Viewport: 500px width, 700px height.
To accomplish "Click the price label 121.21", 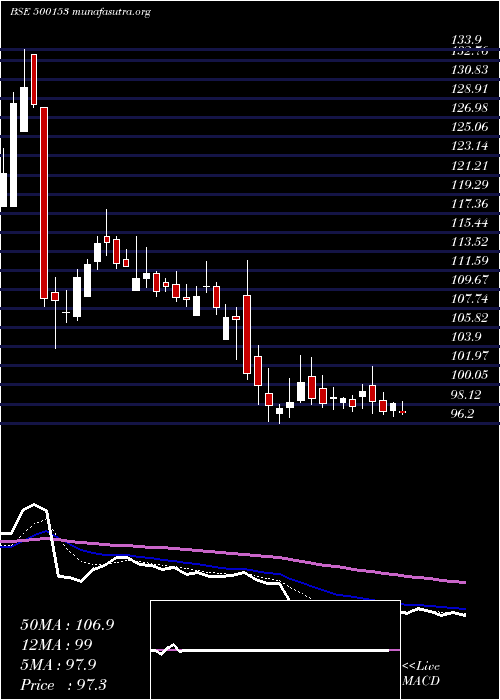I will (468, 166).
